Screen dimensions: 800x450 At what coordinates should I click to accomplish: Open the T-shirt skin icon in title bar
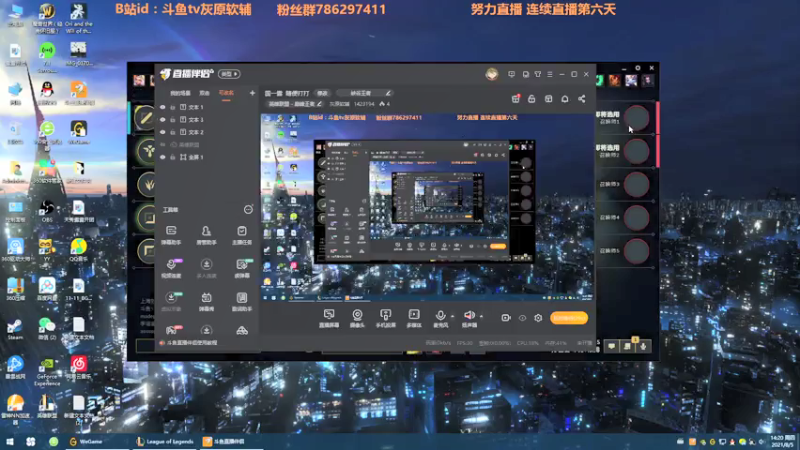(538, 74)
